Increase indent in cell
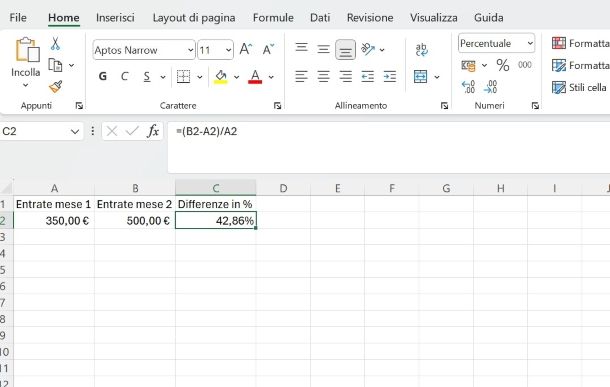The image size is (610, 387). tap(390, 76)
